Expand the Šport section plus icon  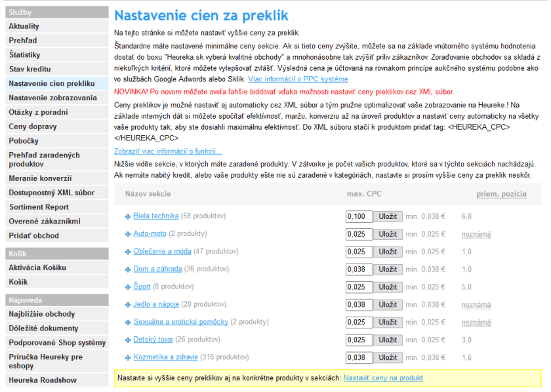pyautogui.click(x=128, y=287)
